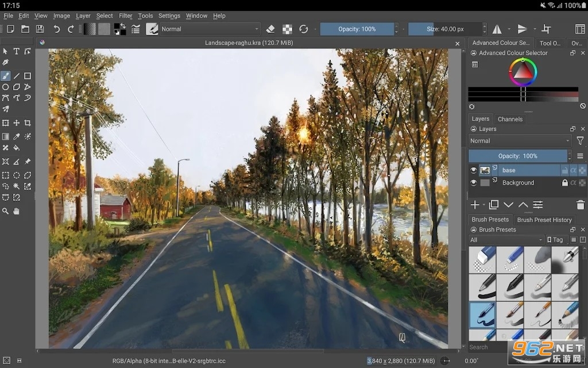Undo the last action
This screenshot has height=368, width=588.
click(57, 29)
